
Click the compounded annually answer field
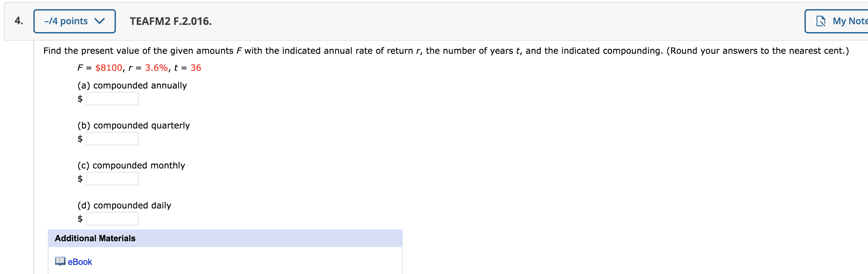[112, 99]
